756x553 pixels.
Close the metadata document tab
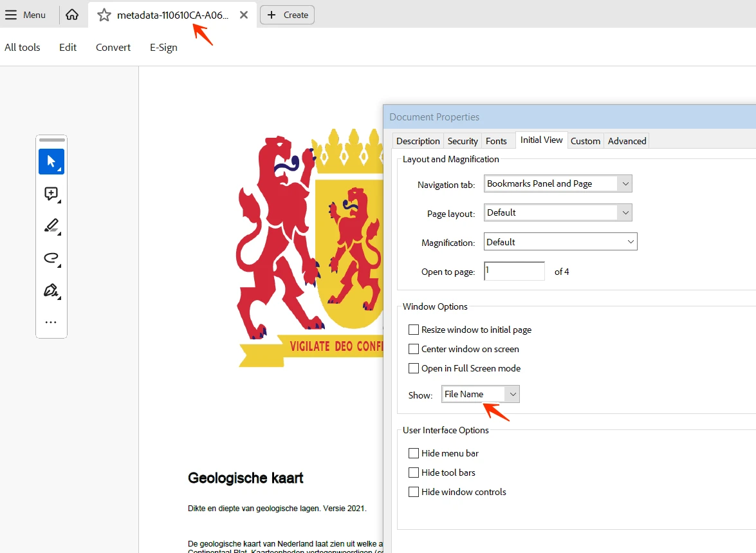[x=244, y=15]
